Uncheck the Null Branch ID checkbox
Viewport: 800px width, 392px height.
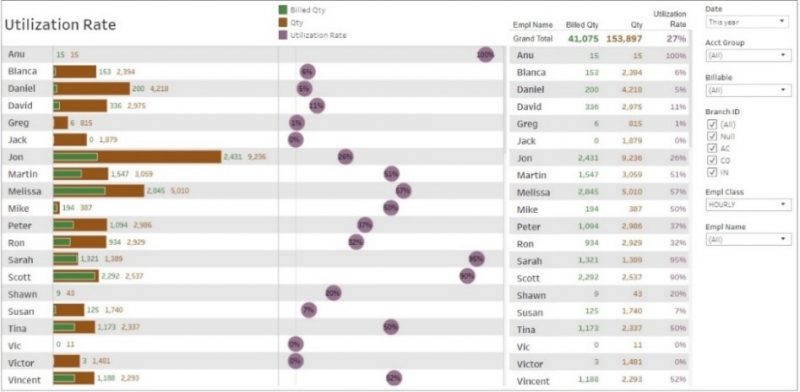click(712, 136)
